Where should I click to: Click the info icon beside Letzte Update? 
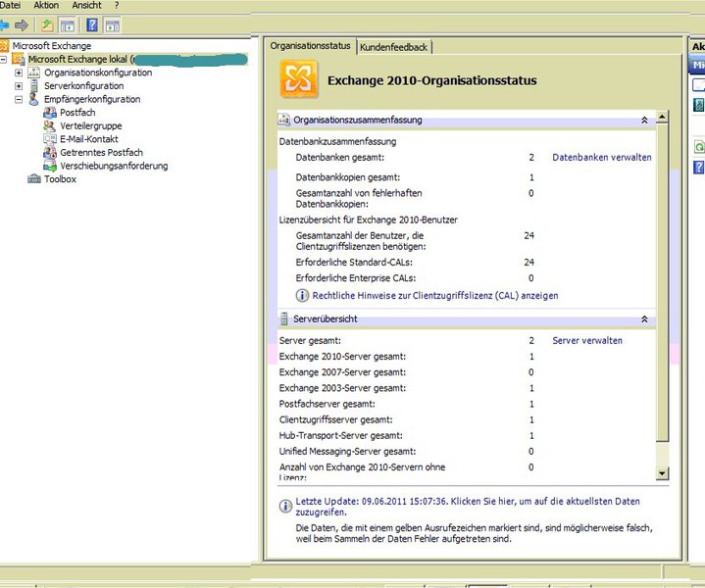point(285,507)
